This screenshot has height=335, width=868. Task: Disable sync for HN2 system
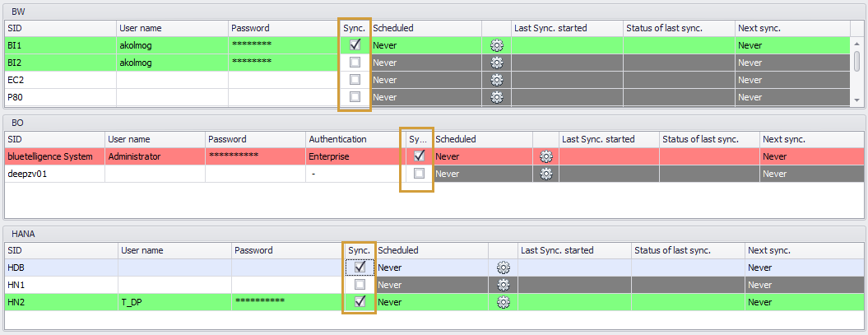[x=360, y=302]
